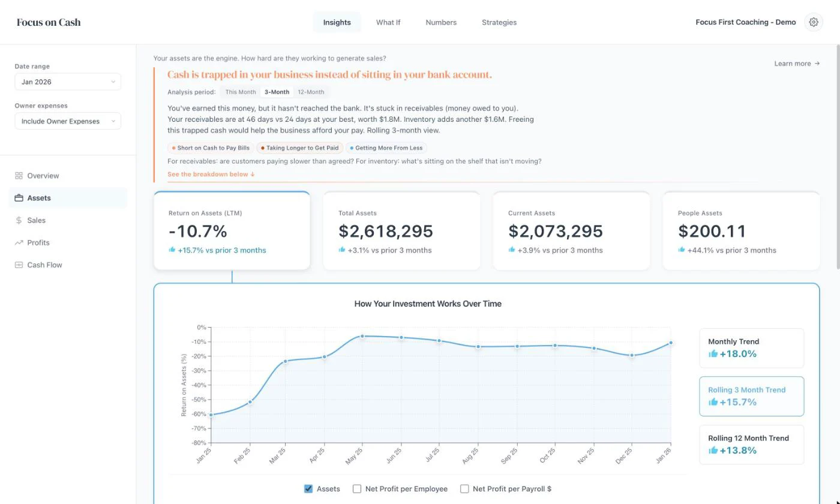This screenshot has width=840, height=504.
Task: Click the Sales dollar icon
Action: coord(19,220)
